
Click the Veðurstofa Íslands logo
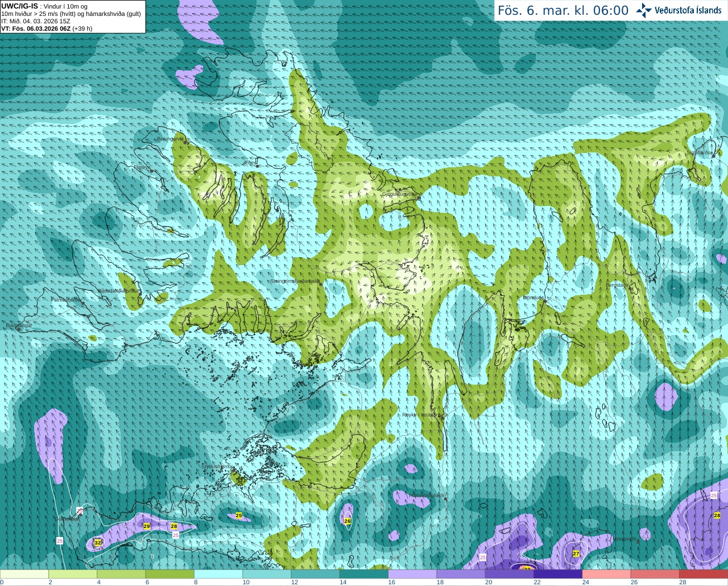(x=679, y=10)
